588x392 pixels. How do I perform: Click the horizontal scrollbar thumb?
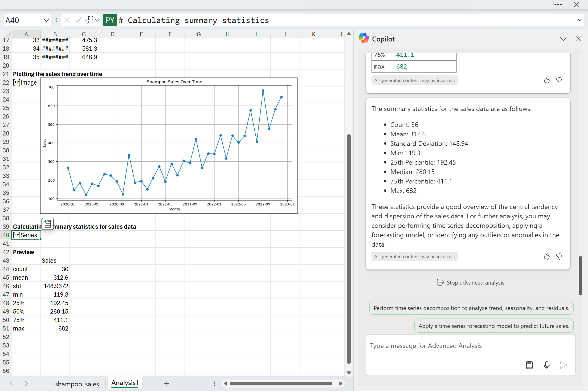pos(281,384)
